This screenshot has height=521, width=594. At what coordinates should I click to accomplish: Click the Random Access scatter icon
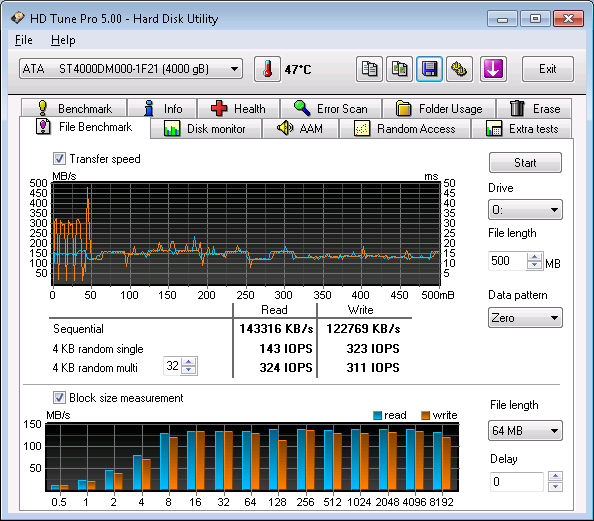pyautogui.click(x=362, y=128)
